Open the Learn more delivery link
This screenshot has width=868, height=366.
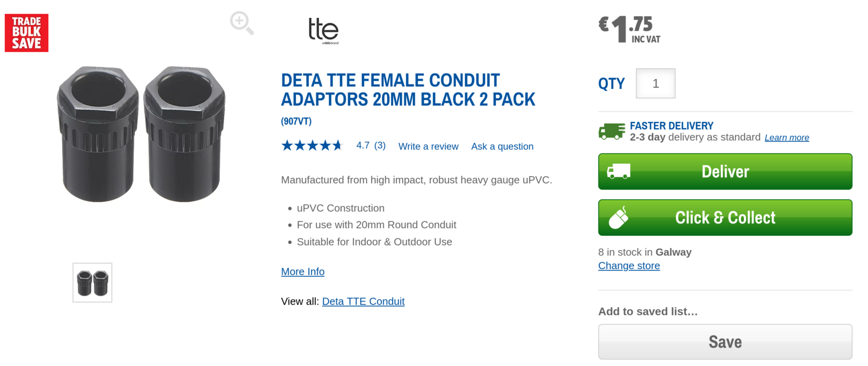pyautogui.click(x=787, y=138)
